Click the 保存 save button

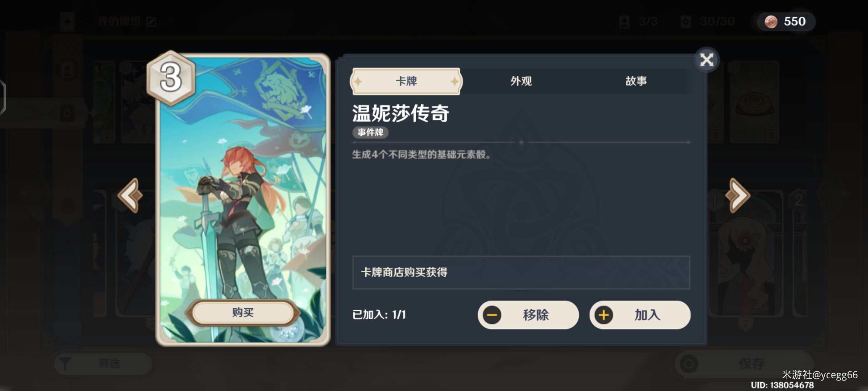[745, 363]
